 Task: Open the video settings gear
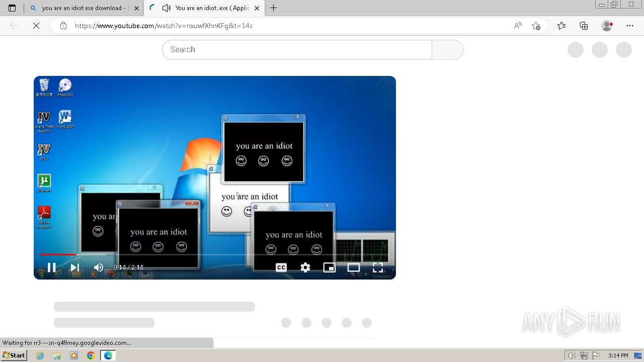coord(305,267)
